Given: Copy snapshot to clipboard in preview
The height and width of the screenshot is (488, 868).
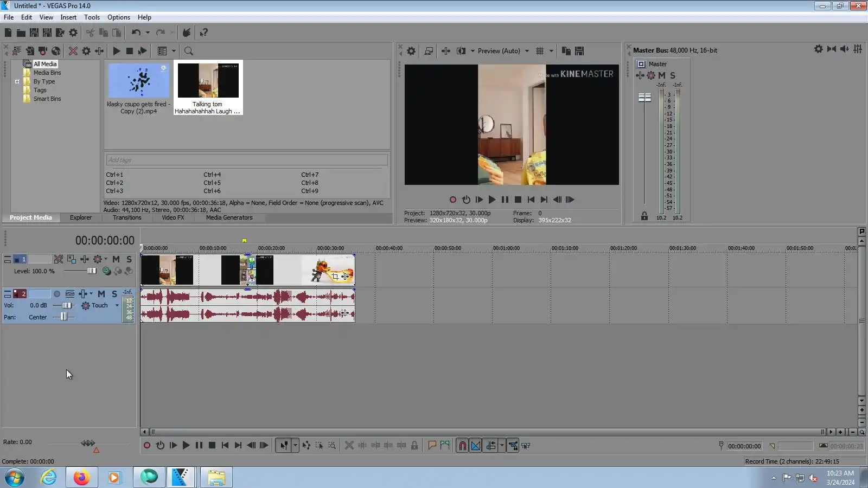Looking at the screenshot, I should click(x=566, y=51).
